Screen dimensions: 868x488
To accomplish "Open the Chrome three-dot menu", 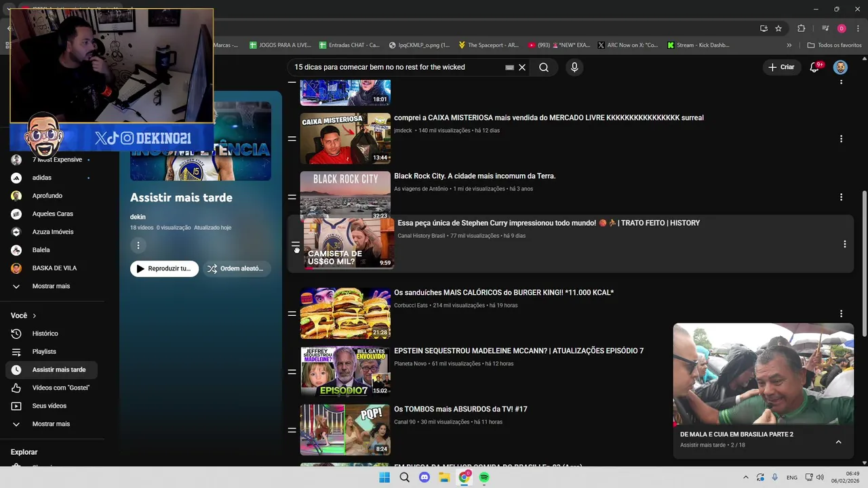I will [857, 28].
